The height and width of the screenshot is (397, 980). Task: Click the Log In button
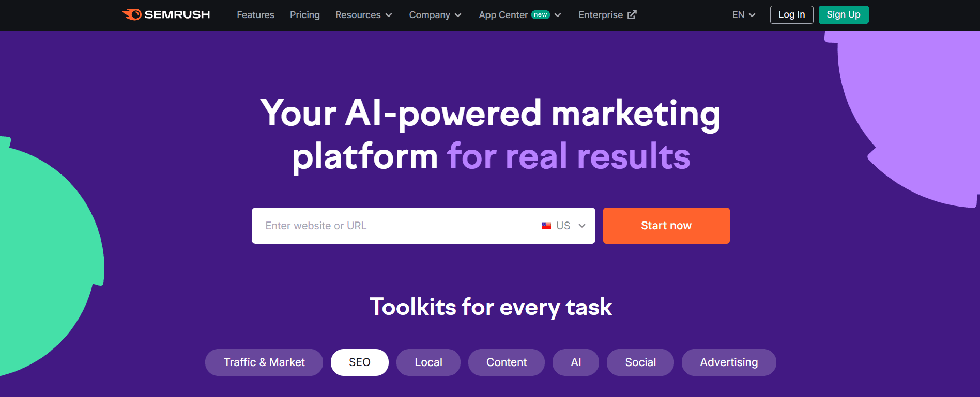pyautogui.click(x=791, y=14)
